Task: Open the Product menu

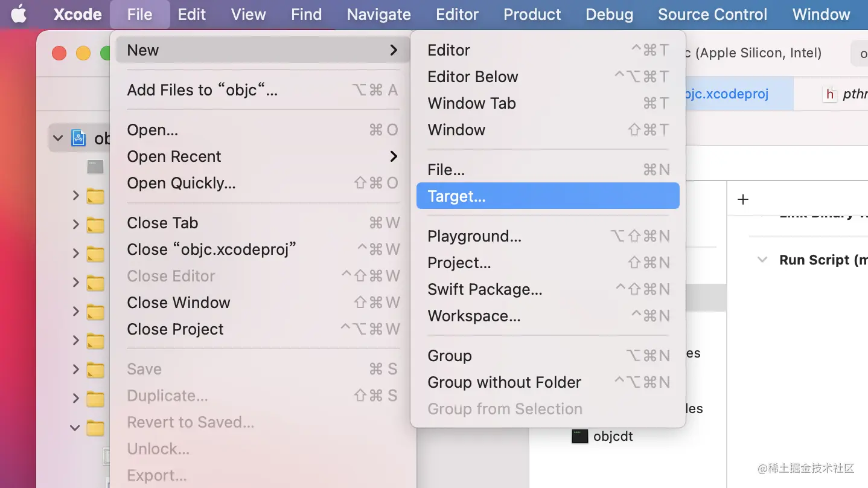Action: [532, 14]
